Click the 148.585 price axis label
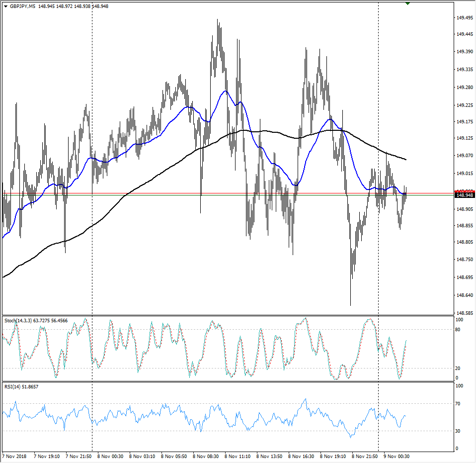 [x=465, y=313]
